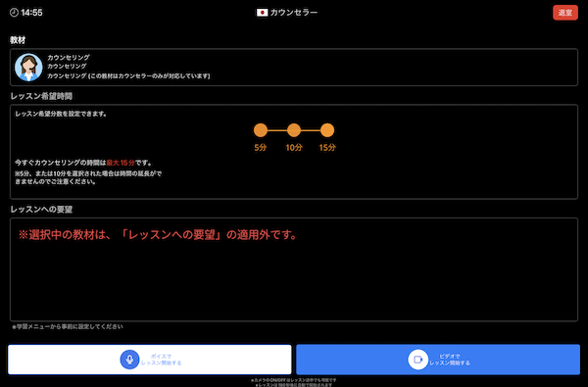588x387 pixels.
Task: Click the Japan flag icon
Action: point(262,13)
